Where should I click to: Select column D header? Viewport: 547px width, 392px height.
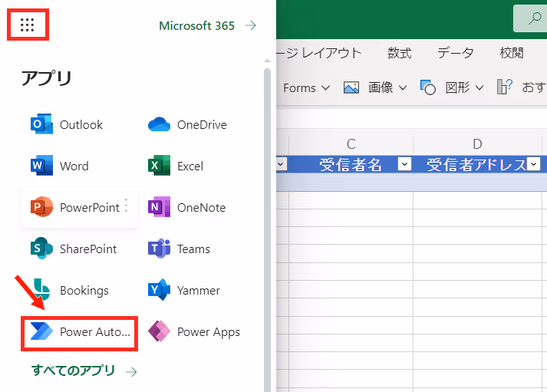(477, 143)
